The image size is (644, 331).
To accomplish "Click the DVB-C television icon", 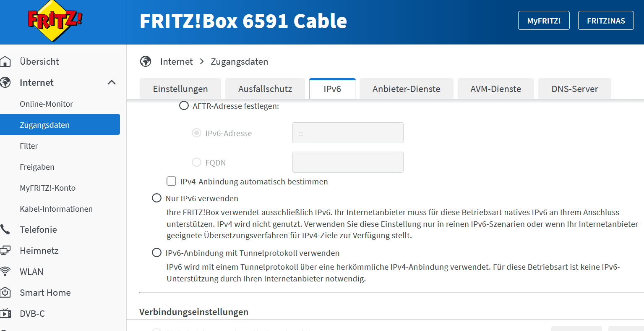I will 5,313.
